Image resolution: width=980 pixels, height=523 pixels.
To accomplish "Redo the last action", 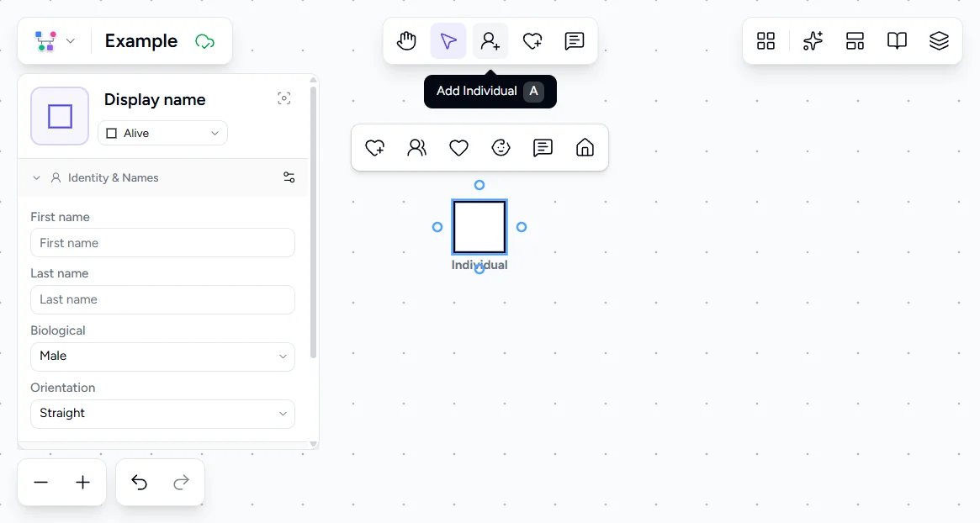I will 181,483.
